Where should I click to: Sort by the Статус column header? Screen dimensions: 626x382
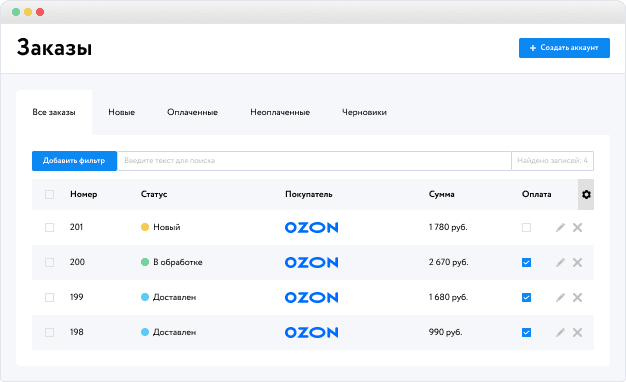[x=154, y=194]
